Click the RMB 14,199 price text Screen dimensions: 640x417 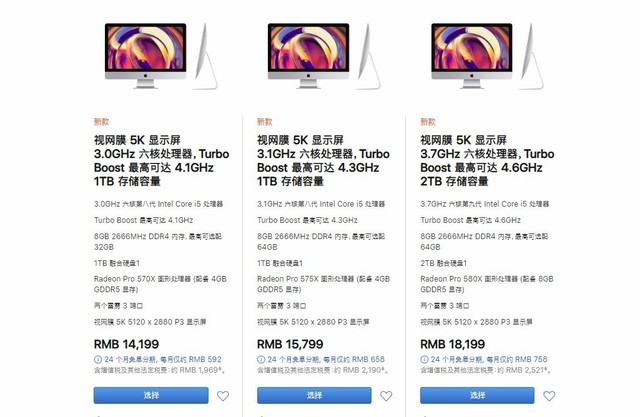click(x=127, y=344)
